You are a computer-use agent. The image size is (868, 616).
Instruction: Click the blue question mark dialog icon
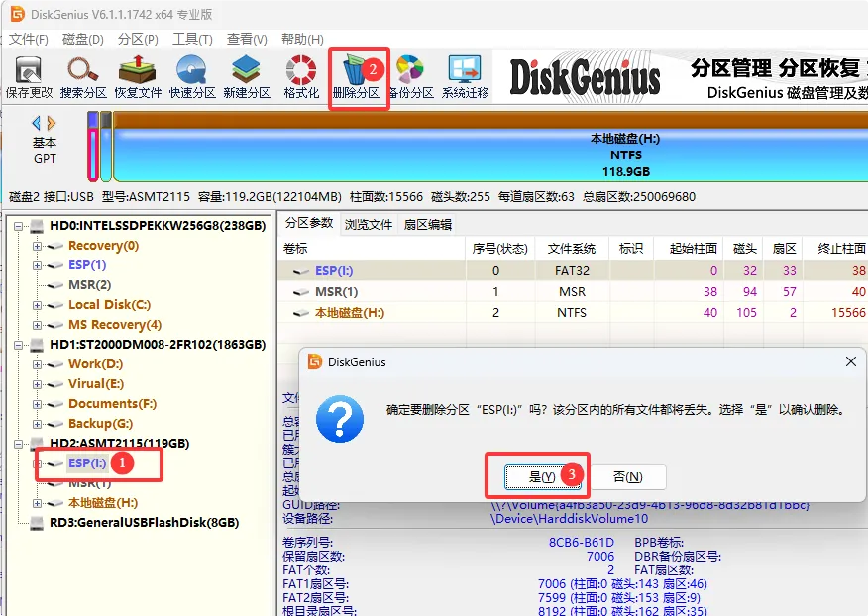(340, 418)
